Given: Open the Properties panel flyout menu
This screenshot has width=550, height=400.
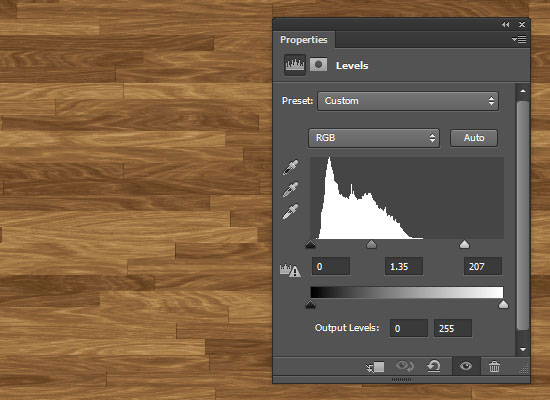Looking at the screenshot, I should pyautogui.click(x=519, y=39).
